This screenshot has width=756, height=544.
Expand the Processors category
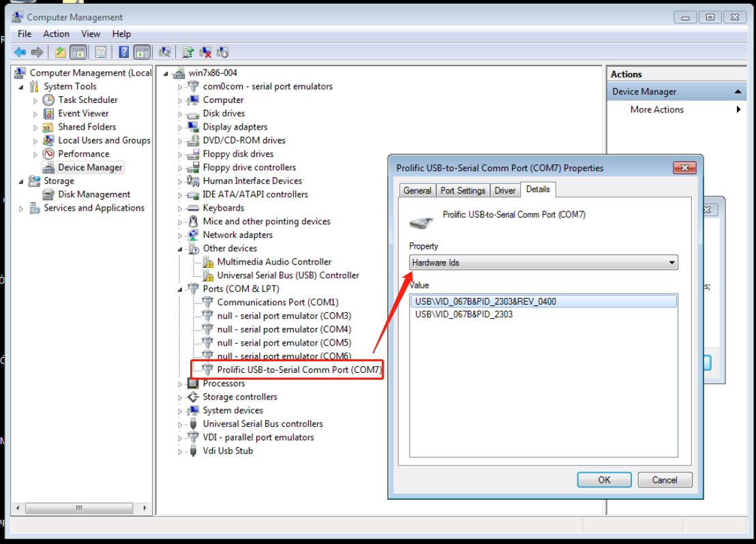pos(180,384)
